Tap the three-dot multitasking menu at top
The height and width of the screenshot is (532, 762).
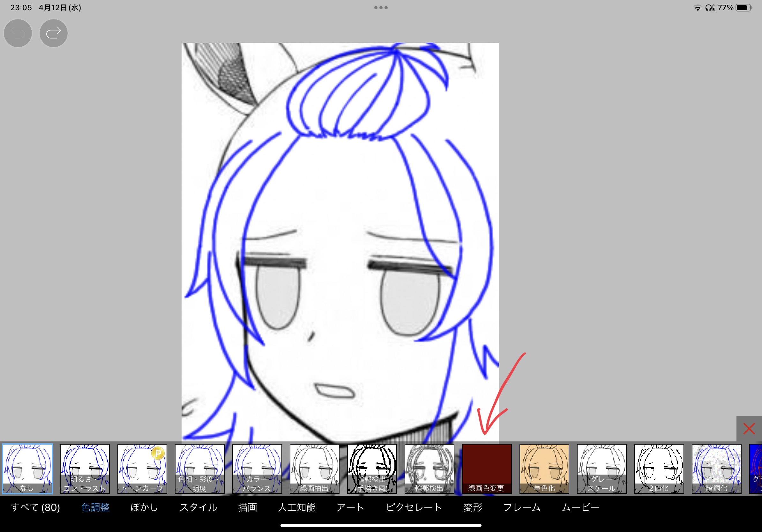click(381, 8)
